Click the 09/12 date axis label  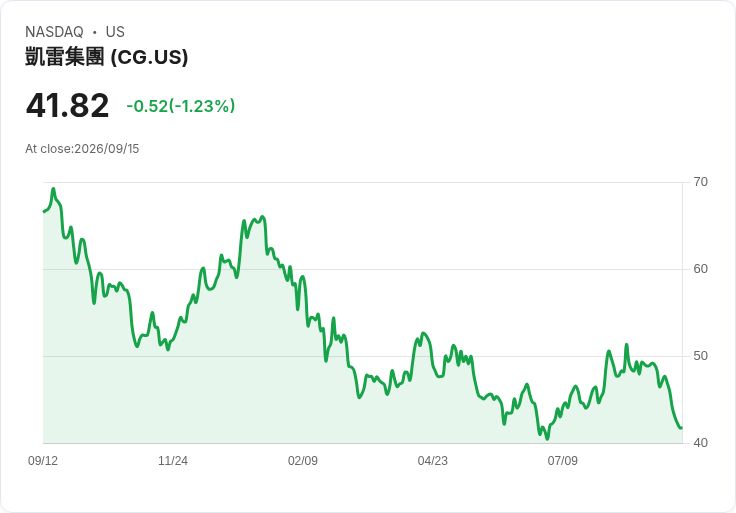coord(43,461)
